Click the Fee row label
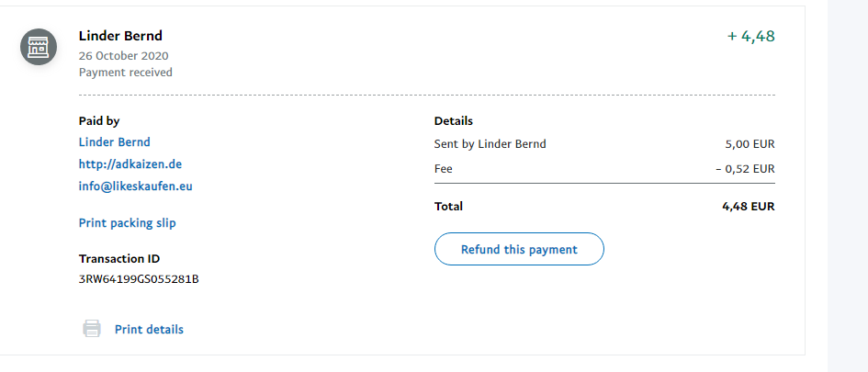The width and height of the screenshot is (868, 372). [x=444, y=169]
